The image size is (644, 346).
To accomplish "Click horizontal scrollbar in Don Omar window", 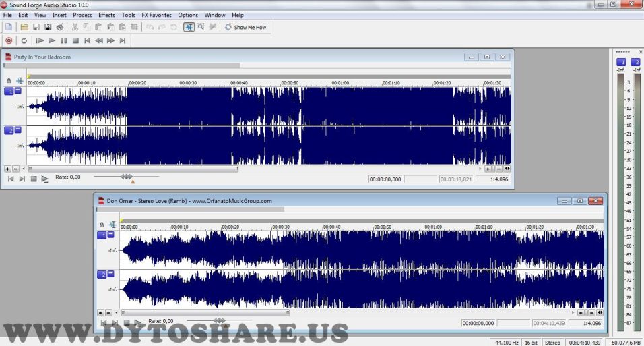I will (205, 313).
